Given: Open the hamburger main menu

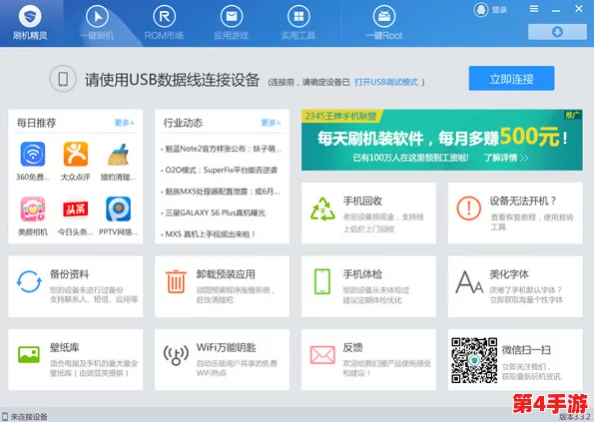Looking at the screenshot, I should pos(534,9).
